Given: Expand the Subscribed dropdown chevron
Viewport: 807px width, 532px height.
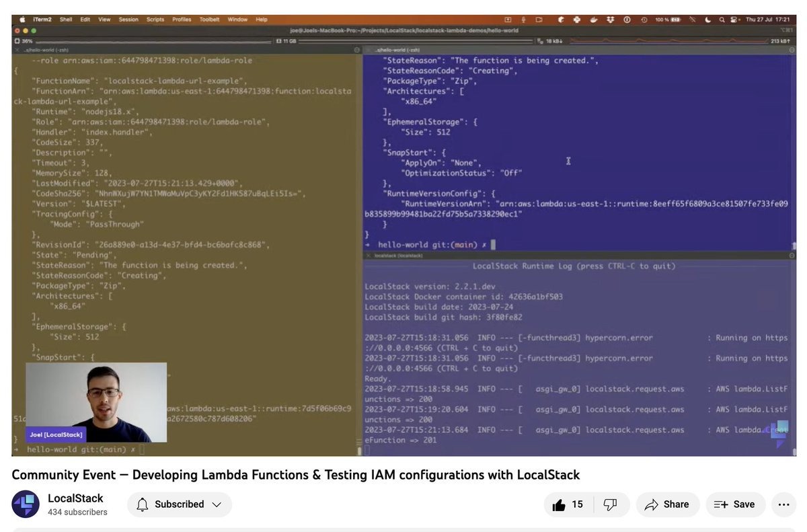Looking at the screenshot, I should point(217,504).
